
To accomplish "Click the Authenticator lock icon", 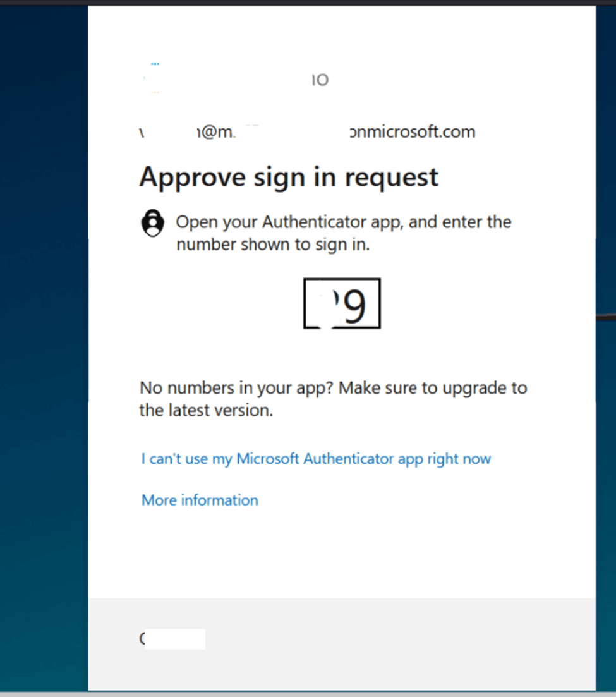I will coord(152,222).
